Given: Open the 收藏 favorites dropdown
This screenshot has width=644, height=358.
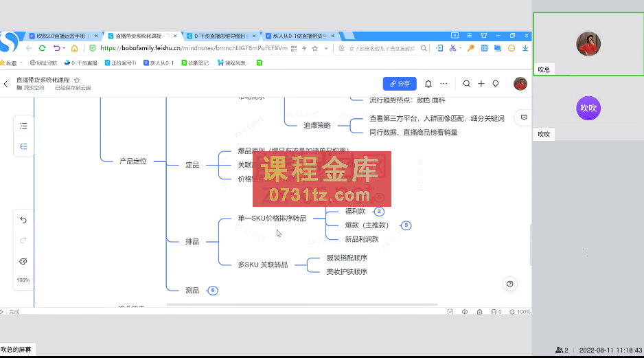Looking at the screenshot, I should 11,63.
